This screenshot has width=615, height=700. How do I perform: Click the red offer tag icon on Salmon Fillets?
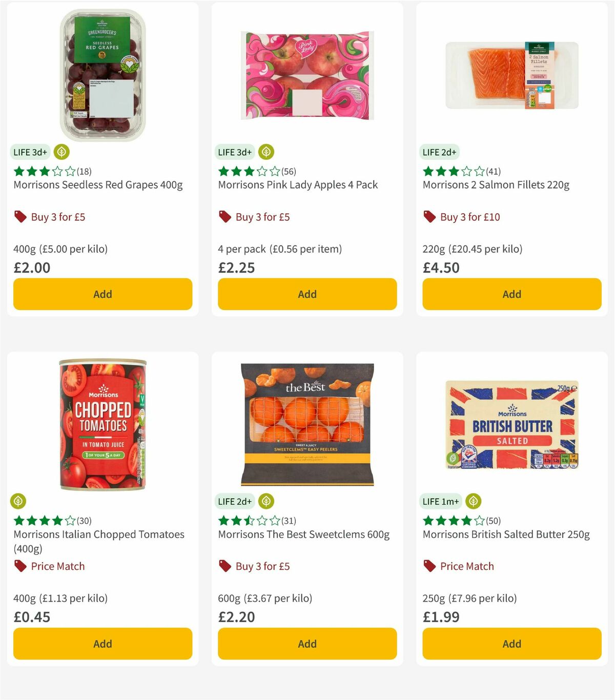pos(429,217)
